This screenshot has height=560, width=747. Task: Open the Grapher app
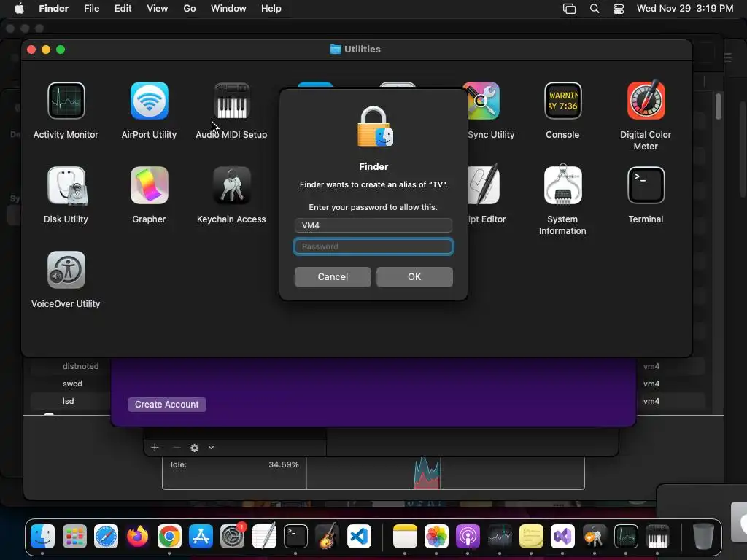149,185
